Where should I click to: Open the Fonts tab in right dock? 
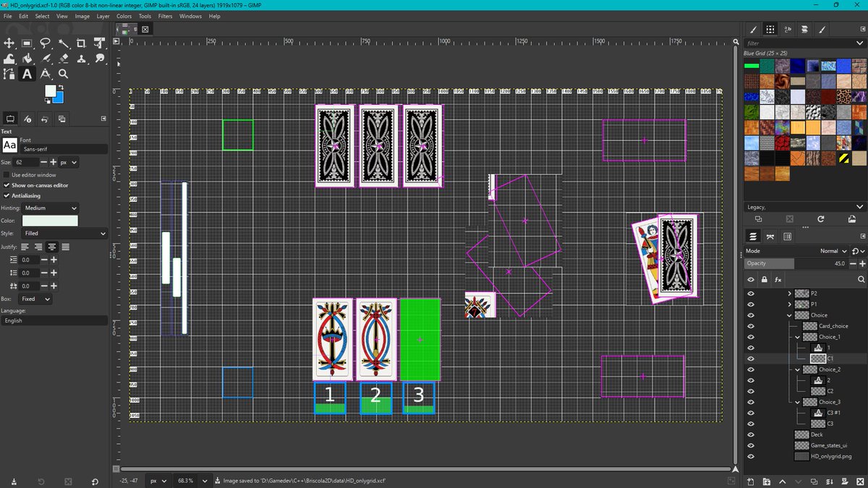point(788,30)
